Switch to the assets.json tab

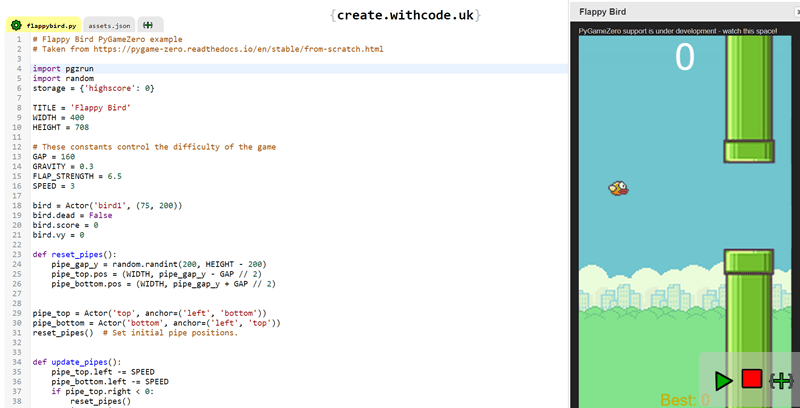pos(109,25)
